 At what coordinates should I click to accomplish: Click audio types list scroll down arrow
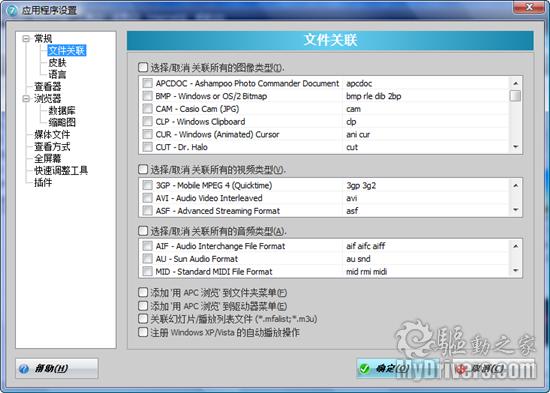[x=515, y=271]
